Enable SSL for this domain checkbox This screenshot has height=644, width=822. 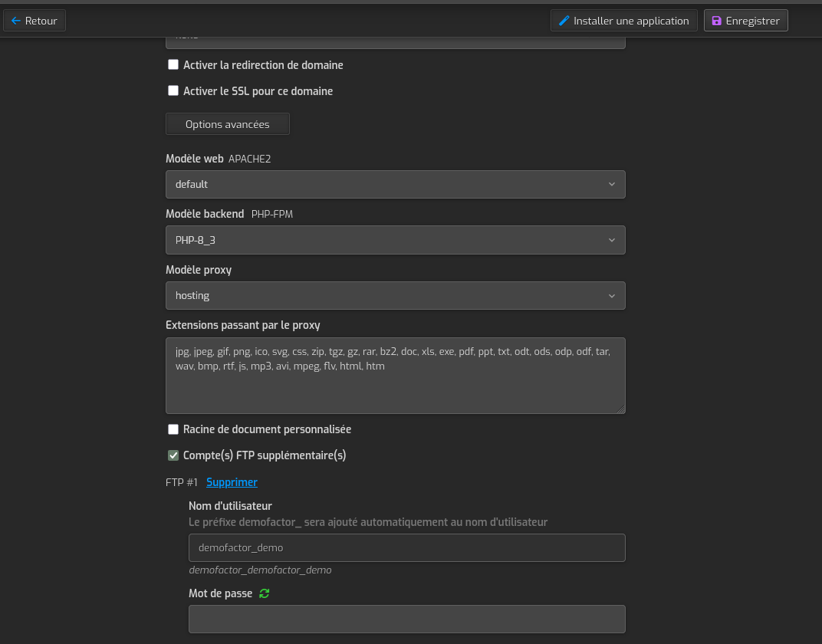point(173,90)
